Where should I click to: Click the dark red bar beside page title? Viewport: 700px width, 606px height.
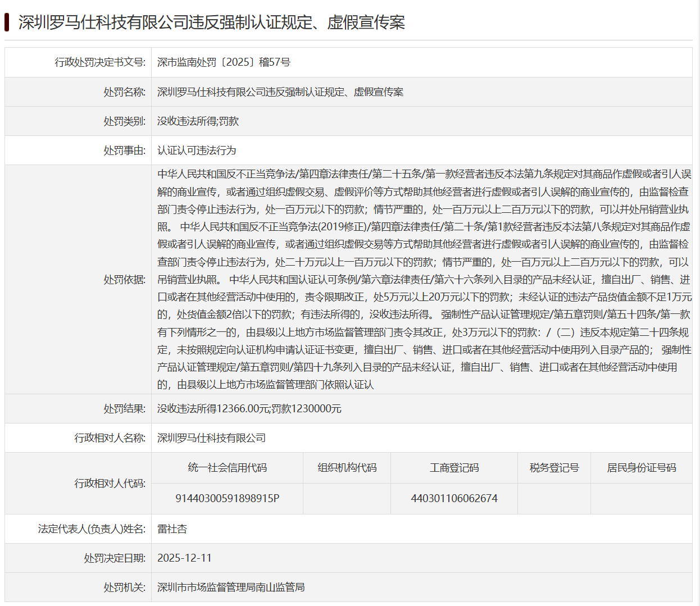(7, 22)
